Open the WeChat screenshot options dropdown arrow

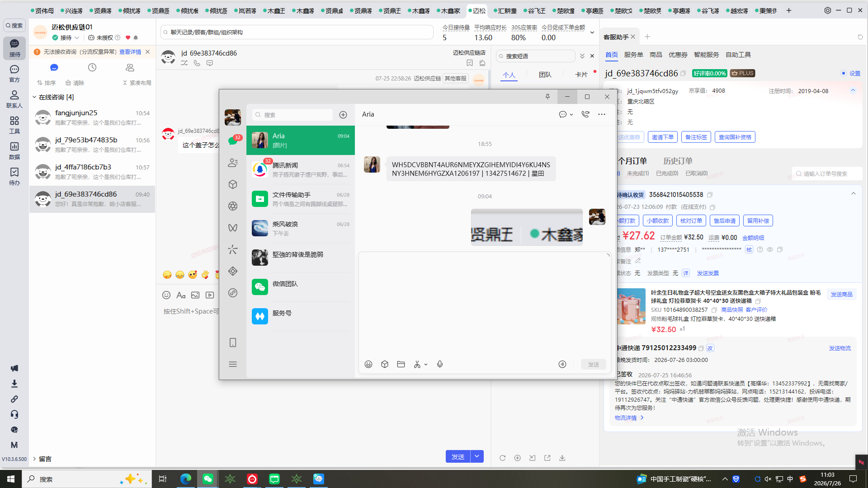pos(426,364)
